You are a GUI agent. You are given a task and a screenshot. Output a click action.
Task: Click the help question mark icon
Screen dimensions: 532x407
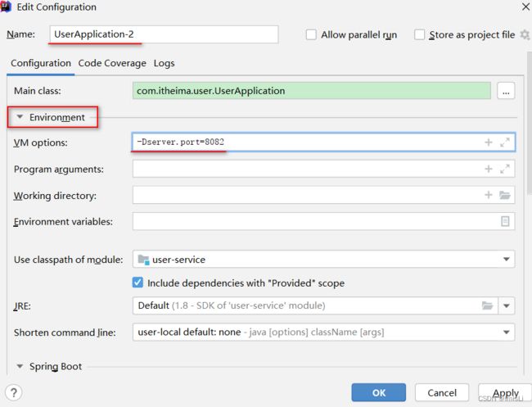point(14,393)
